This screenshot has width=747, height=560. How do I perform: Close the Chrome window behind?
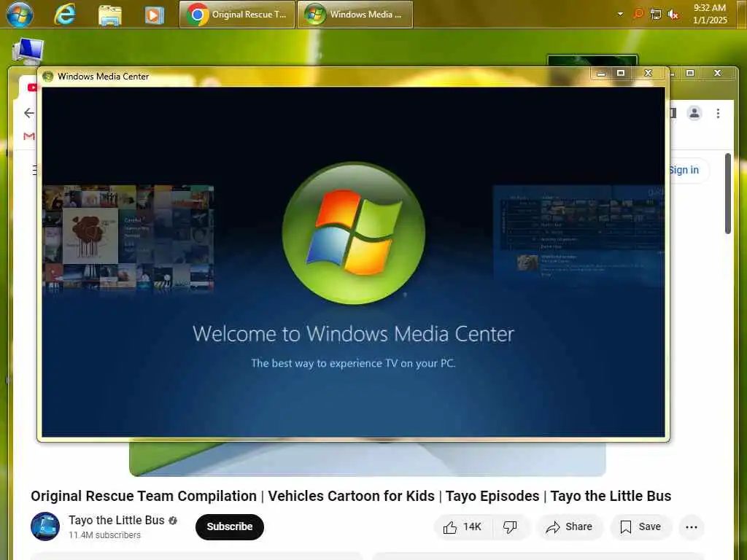tap(718, 74)
